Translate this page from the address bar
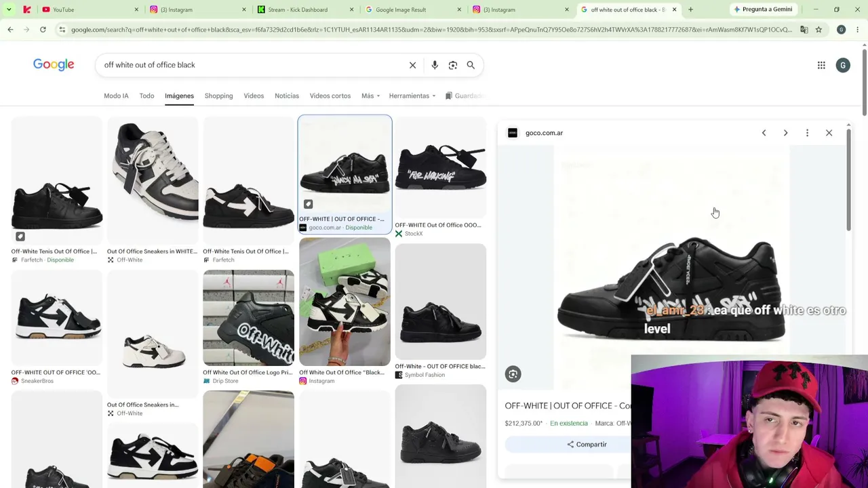The width and height of the screenshot is (868, 488). tap(804, 30)
